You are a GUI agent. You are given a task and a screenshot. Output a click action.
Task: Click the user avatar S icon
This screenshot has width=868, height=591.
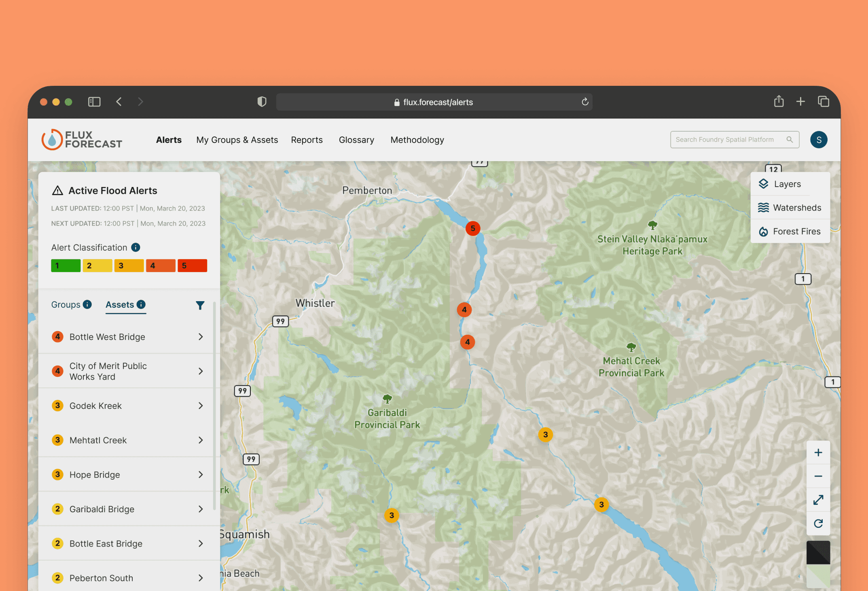pos(818,140)
